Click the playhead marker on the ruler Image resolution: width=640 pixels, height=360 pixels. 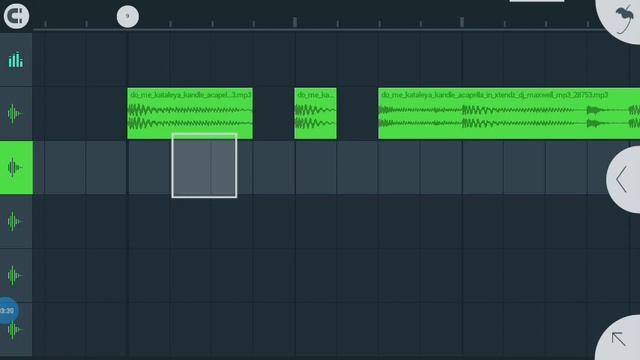pyautogui.click(x=128, y=17)
